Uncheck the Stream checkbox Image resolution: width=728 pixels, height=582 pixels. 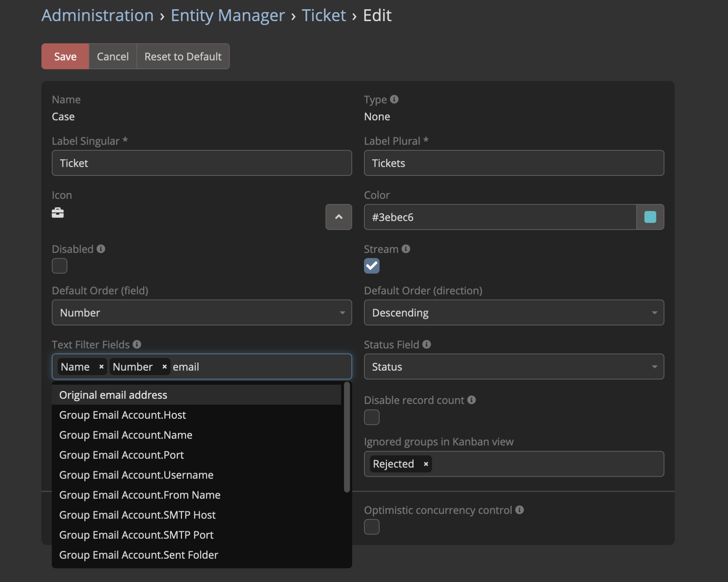coord(372,266)
